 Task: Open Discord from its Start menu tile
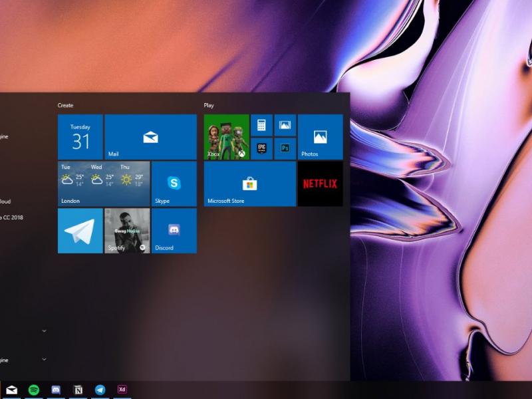tap(173, 231)
